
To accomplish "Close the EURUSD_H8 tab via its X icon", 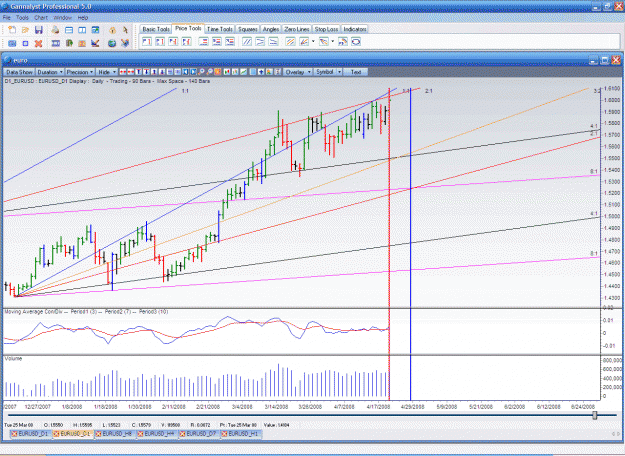I will tap(98, 434).
